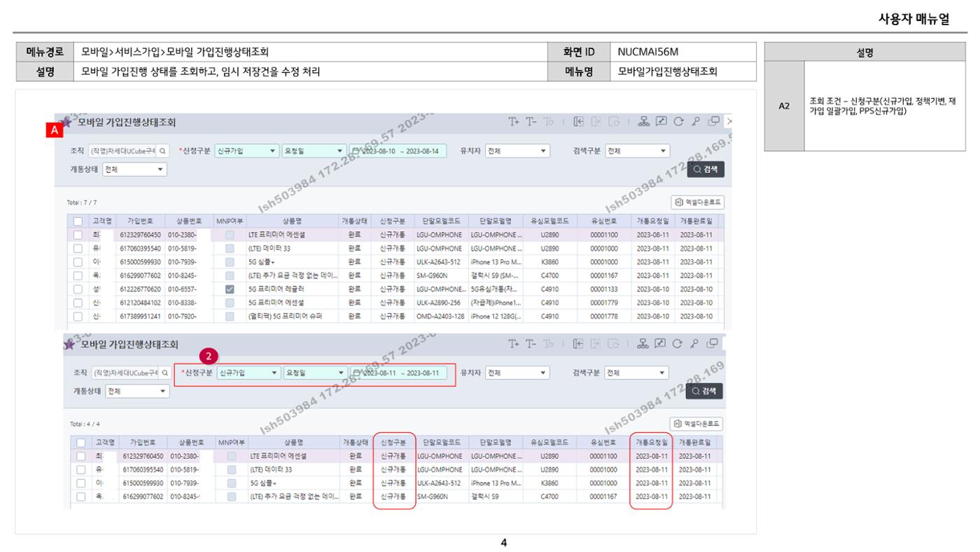This screenshot has height=552, width=980.
Task: Click the star icon beside title in Total 4/4 window
Action: 69,343
